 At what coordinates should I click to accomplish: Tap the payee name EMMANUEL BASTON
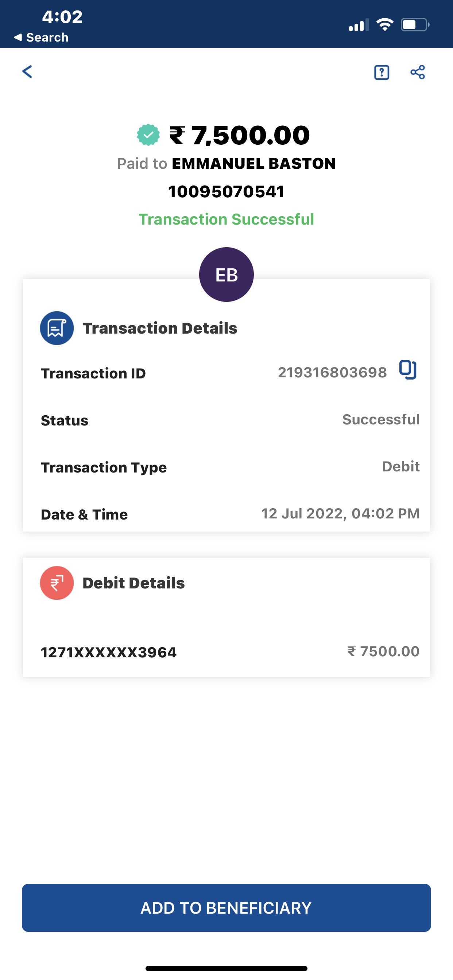[253, 164]
